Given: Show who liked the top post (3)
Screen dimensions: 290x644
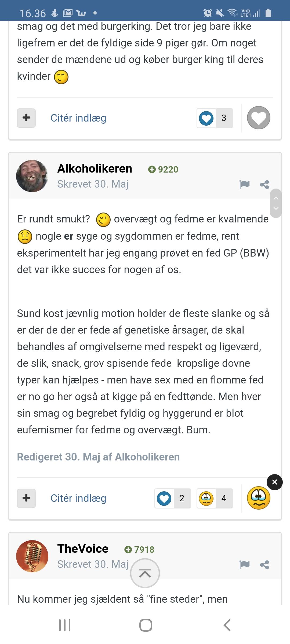Looking at the screenshot, I should coord(215,118).
